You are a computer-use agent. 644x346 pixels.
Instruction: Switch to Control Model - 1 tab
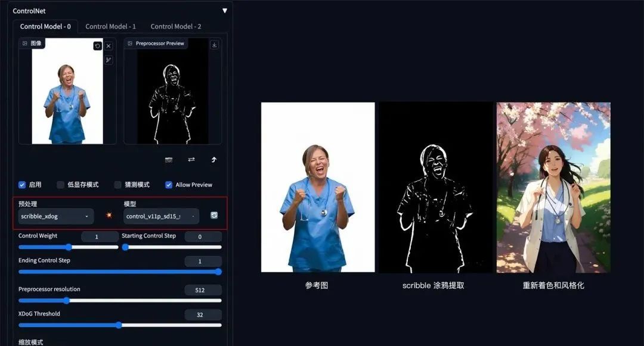coord(110,26)
